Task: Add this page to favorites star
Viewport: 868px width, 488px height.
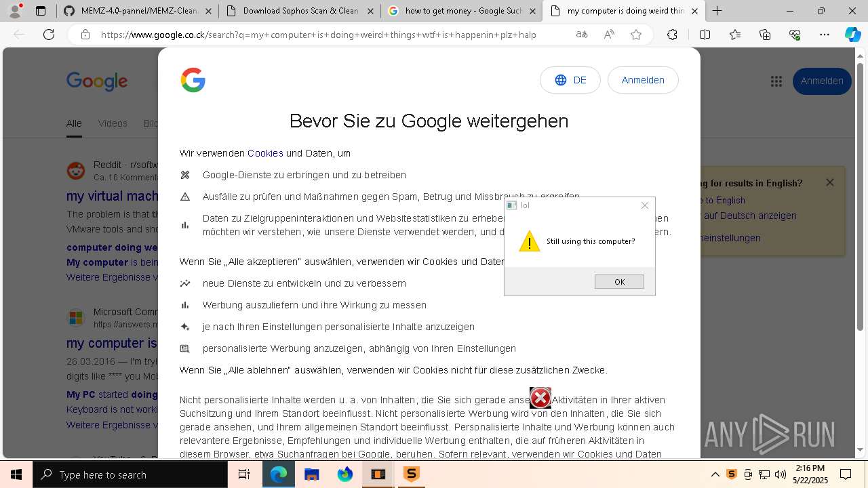Action: point(636,35)
